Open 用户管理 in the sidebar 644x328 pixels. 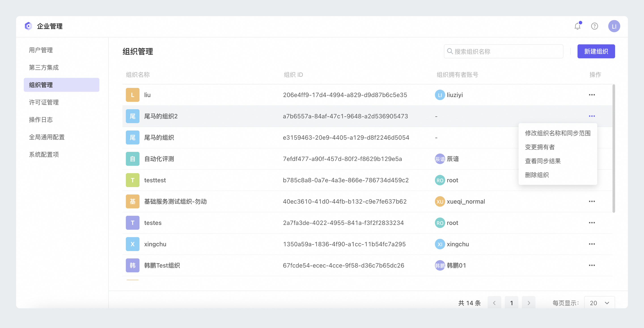click(61, 50)
